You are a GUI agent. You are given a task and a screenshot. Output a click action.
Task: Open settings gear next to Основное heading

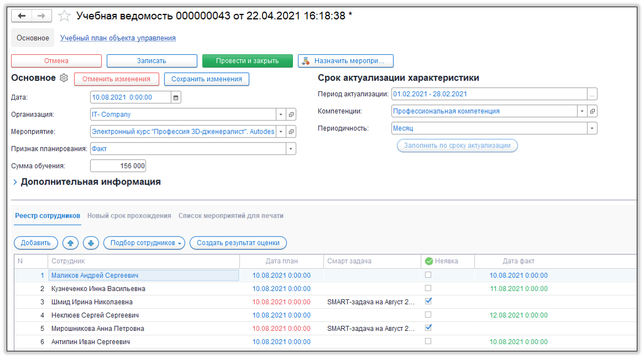click(x=64, y=78)
